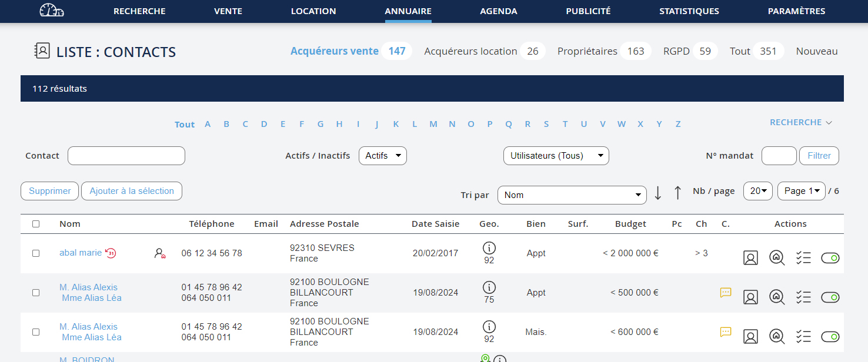
Task: Open contact card icon for abal marie
Action: click(750, 258)
